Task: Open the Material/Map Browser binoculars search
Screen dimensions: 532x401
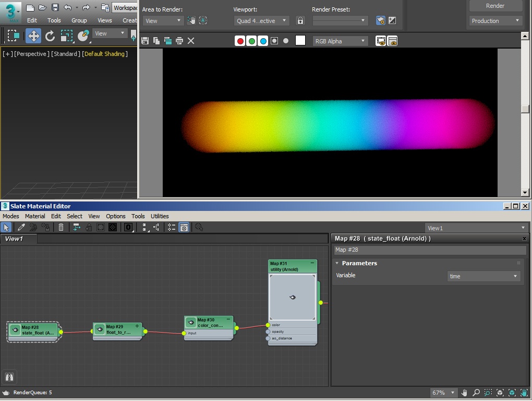Action: (9, 377)
